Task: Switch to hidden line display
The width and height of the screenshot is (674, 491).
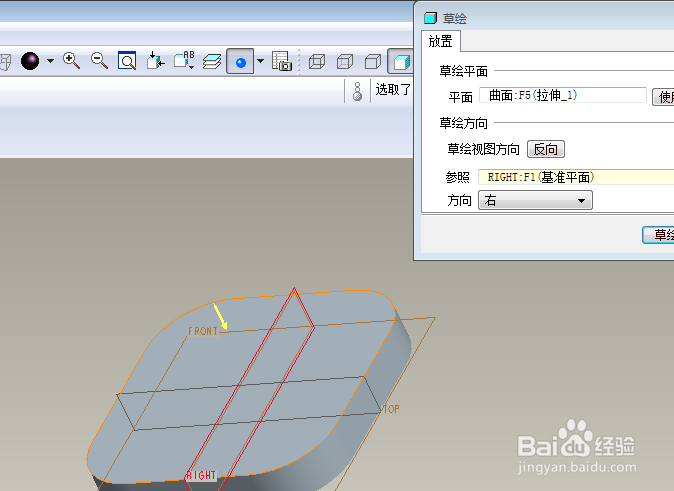Action: pyautogui.click(x=345, y=61)
